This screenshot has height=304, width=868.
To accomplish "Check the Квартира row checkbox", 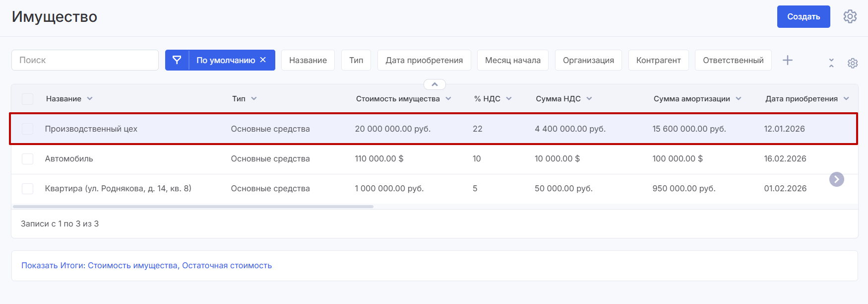I will (x=28, y=188).
